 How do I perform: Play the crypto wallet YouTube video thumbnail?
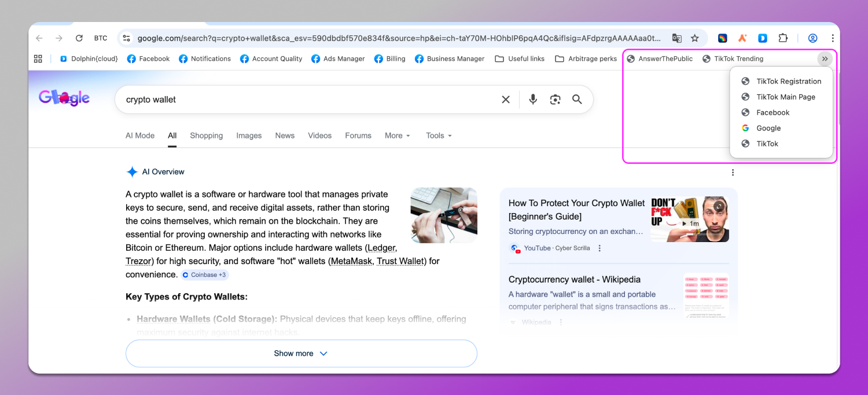tap(689, 219)
